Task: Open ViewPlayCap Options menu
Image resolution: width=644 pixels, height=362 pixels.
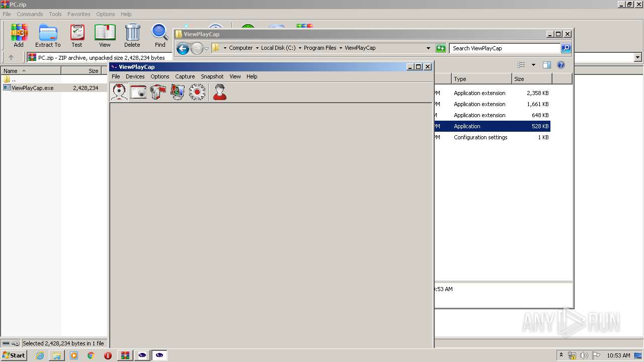Action: point(160,76)
